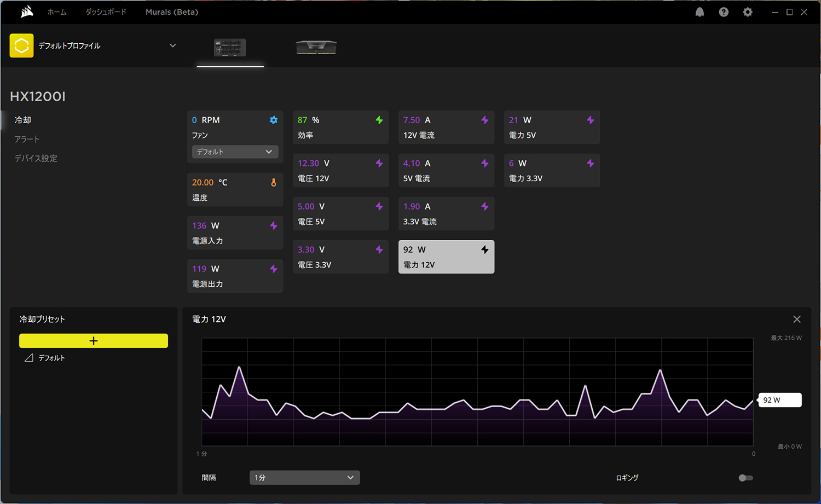Click the デフォルト preset shape icon
821x504 pixels.
29,357
